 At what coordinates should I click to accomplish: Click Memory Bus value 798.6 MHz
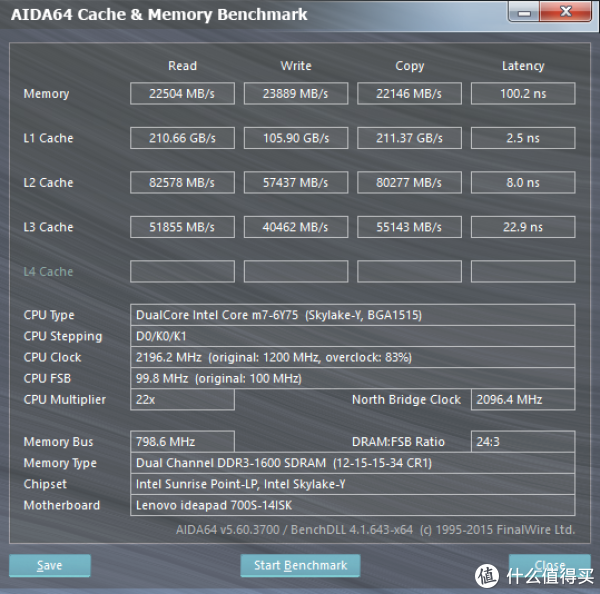(x=183, y=442)
